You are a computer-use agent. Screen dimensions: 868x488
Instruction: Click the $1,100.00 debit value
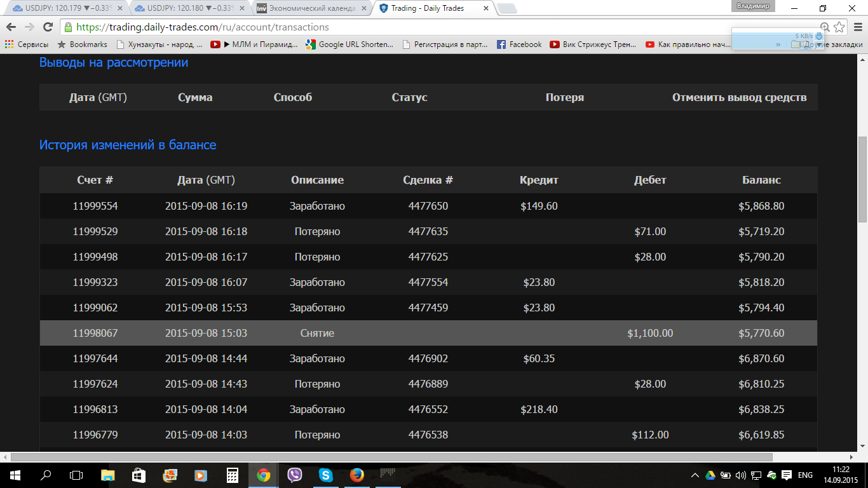650,333
